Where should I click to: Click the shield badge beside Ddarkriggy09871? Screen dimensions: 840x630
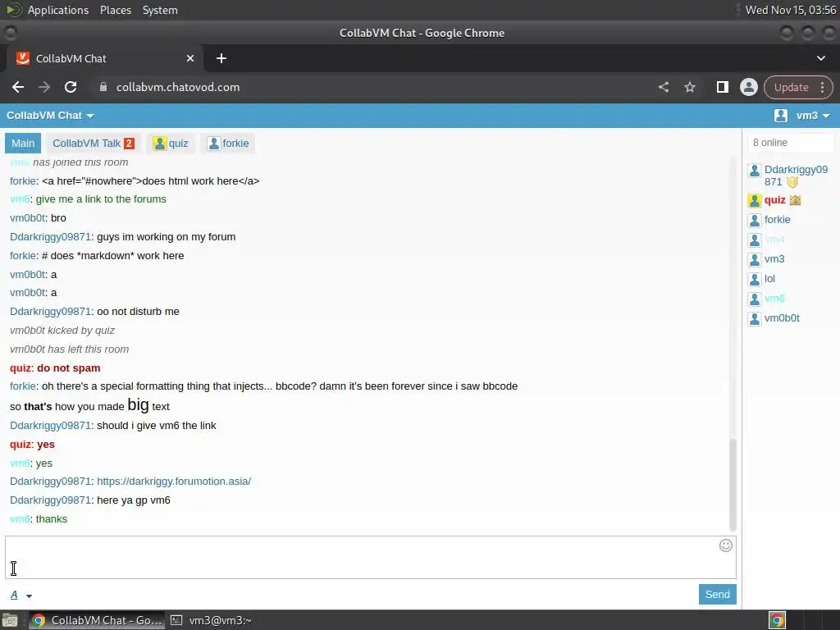tap(792, 182)
